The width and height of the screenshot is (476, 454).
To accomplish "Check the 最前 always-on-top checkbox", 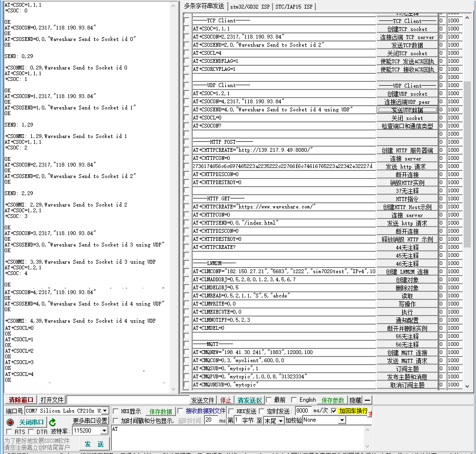I will 269,400.
